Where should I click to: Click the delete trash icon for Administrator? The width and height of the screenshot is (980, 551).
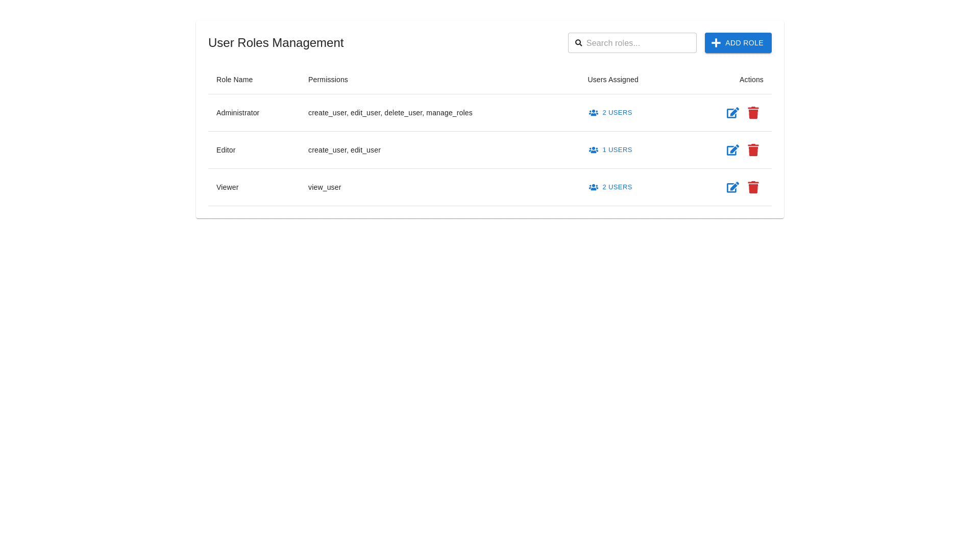[753, 113]
